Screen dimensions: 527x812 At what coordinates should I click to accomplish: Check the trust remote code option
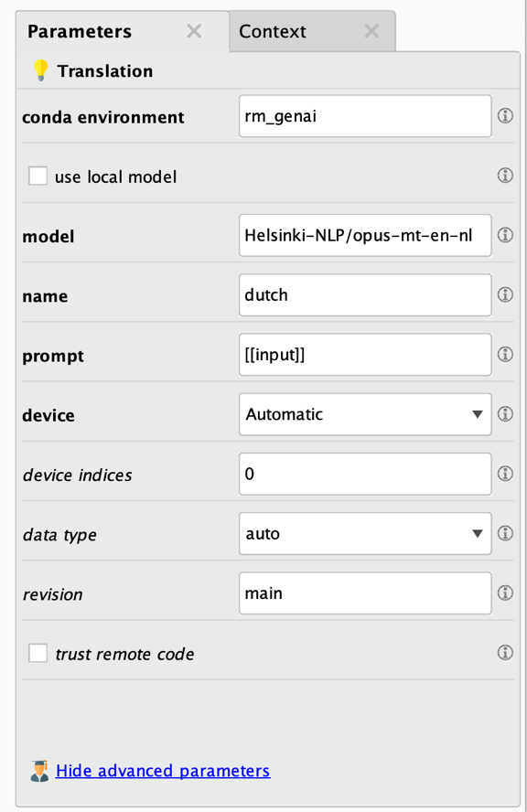click(38, 653)
